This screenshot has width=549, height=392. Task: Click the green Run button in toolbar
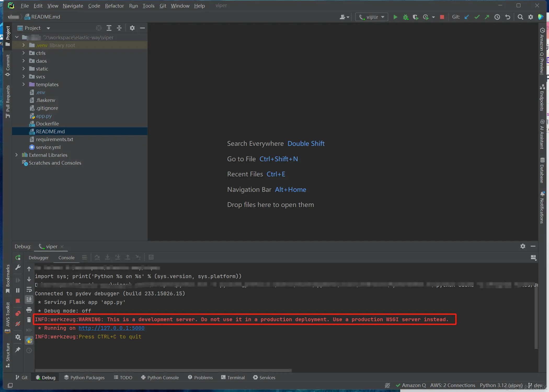[395, 17]
